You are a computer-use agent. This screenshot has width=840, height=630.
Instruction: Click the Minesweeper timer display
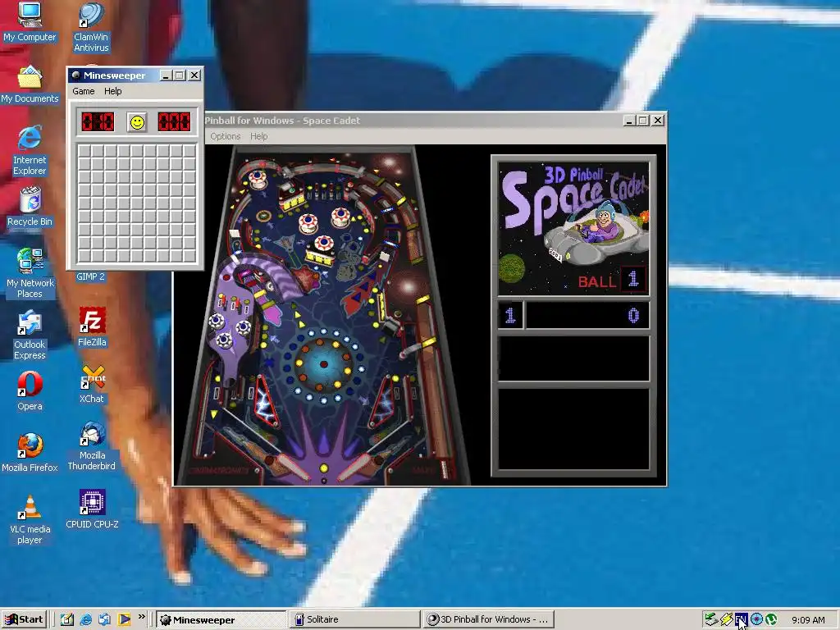pos(174,121)
